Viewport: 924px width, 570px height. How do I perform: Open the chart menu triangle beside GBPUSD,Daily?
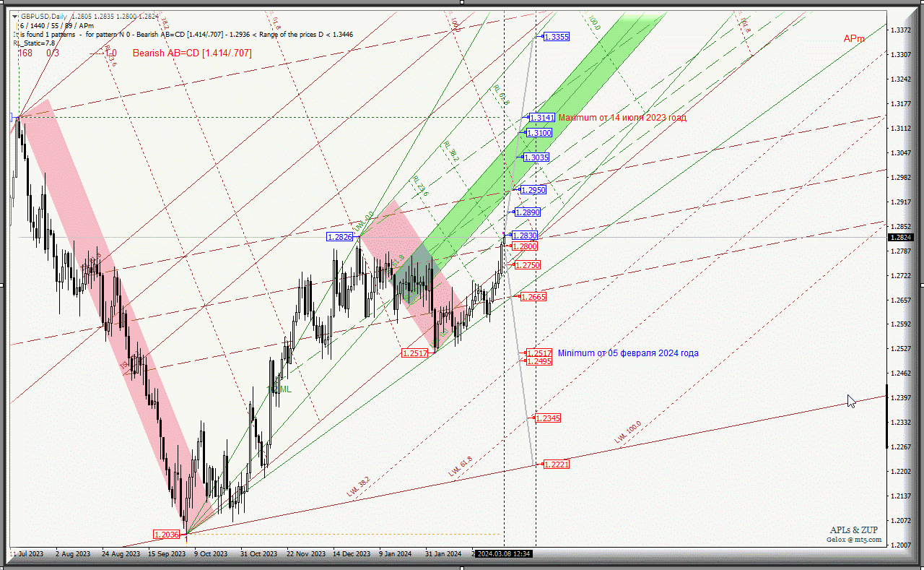16,16
